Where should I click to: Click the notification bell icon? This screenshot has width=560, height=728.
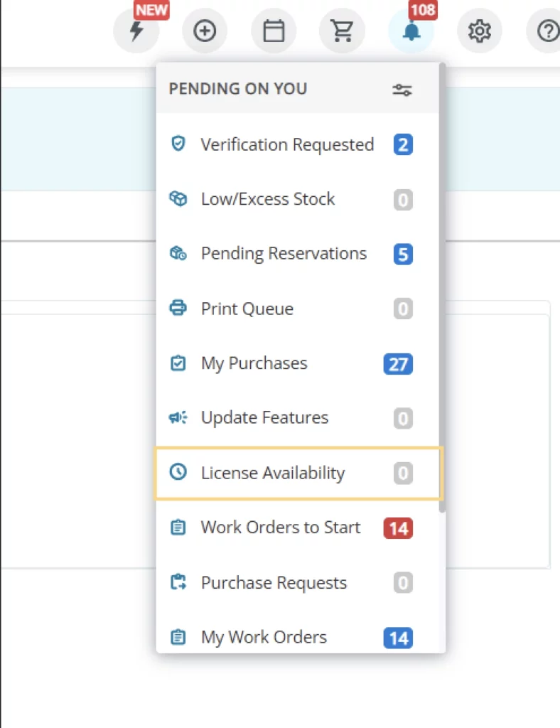[x=411, y=31]
